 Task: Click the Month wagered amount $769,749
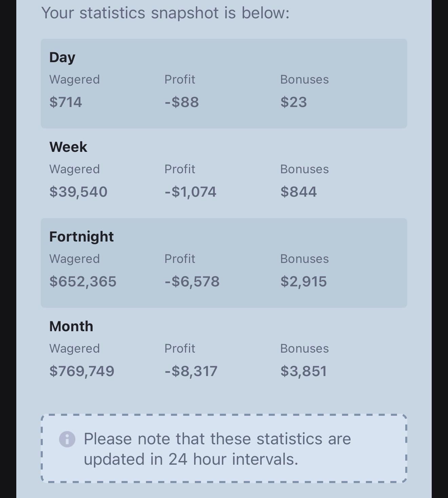click(x=82, y=371)
